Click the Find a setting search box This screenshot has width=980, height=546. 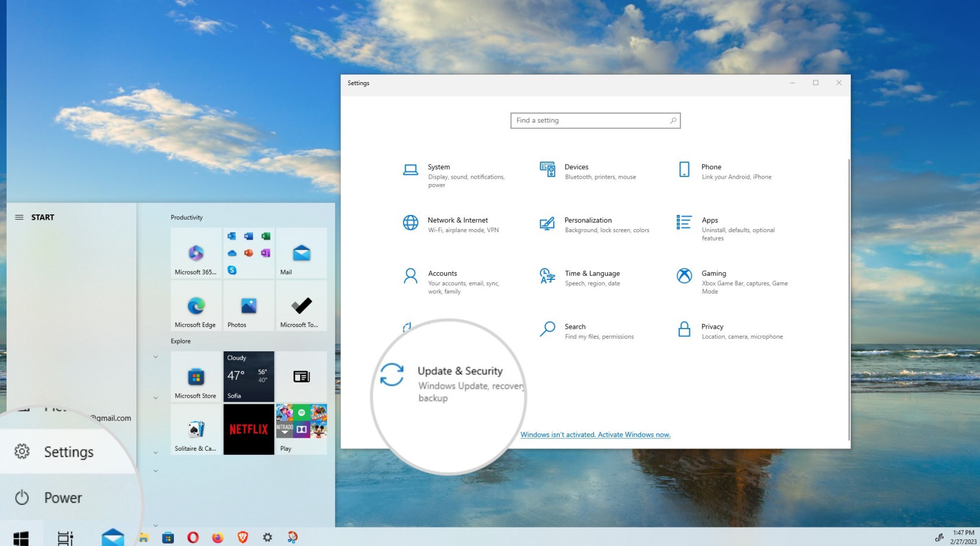point(595,120)
